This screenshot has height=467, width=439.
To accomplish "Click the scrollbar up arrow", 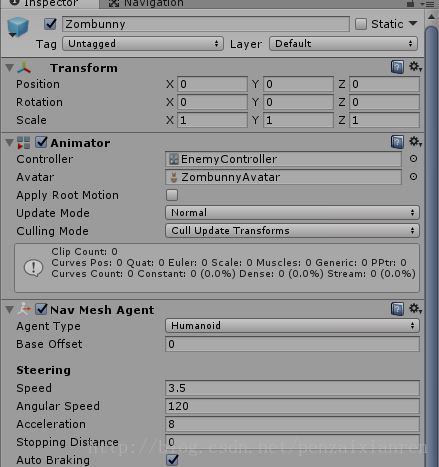I will point(431,17).
